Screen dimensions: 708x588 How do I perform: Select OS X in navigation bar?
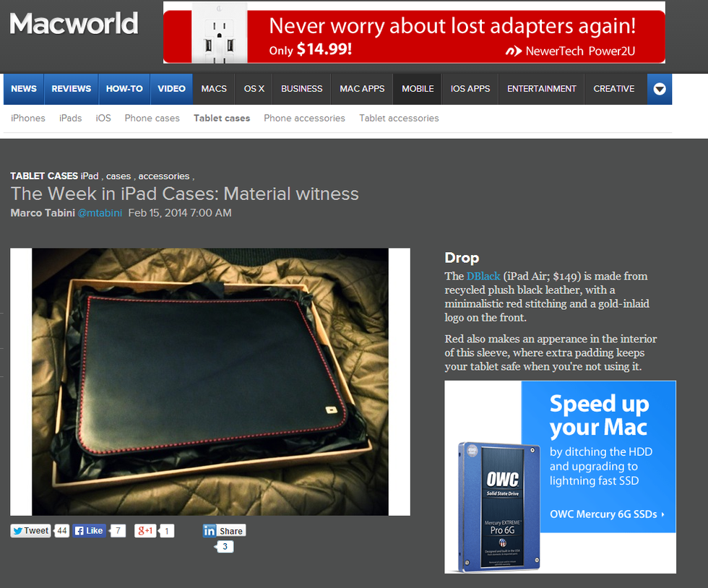pyautogui.click(x=254, y=89)
